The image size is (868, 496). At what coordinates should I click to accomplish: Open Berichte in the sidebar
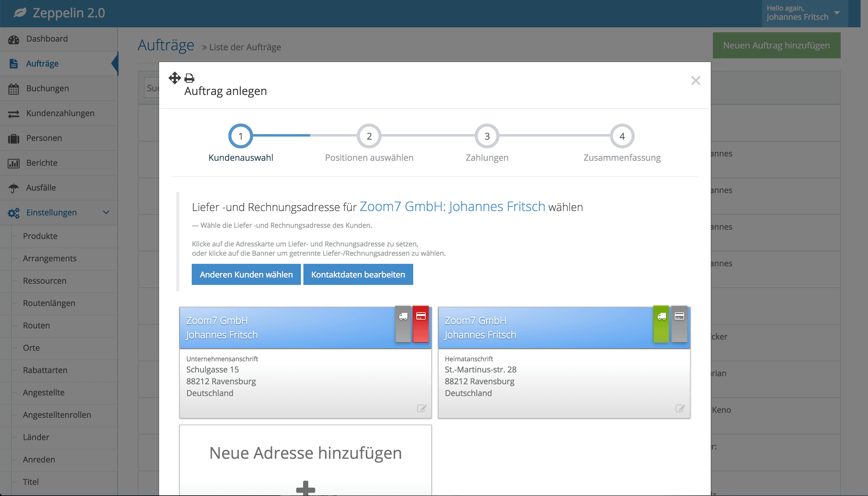59,163
